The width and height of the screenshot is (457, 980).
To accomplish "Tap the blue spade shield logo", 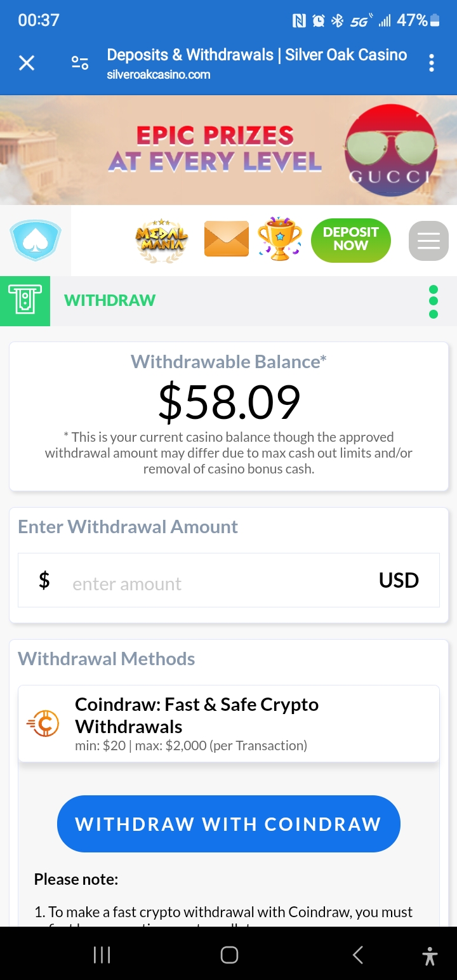I will pyautogui.click(x=36, y=241).
